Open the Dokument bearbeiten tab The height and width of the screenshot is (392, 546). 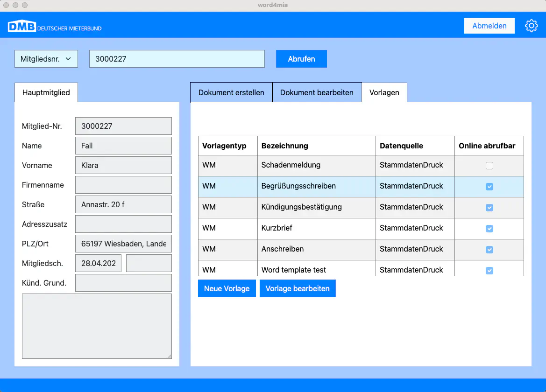coord(317,92)
